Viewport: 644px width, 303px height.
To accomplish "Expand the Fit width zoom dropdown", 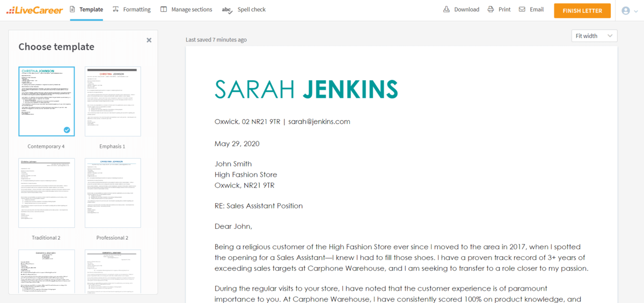I will 594,36.
